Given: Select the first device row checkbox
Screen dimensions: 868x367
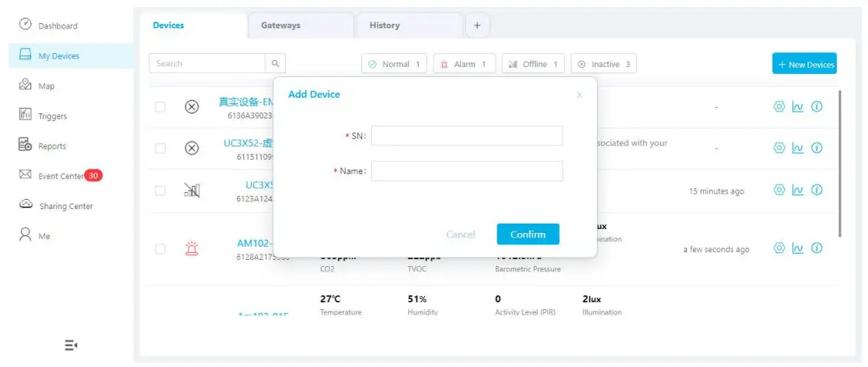Looking at the screenshot, I should 160,107.
